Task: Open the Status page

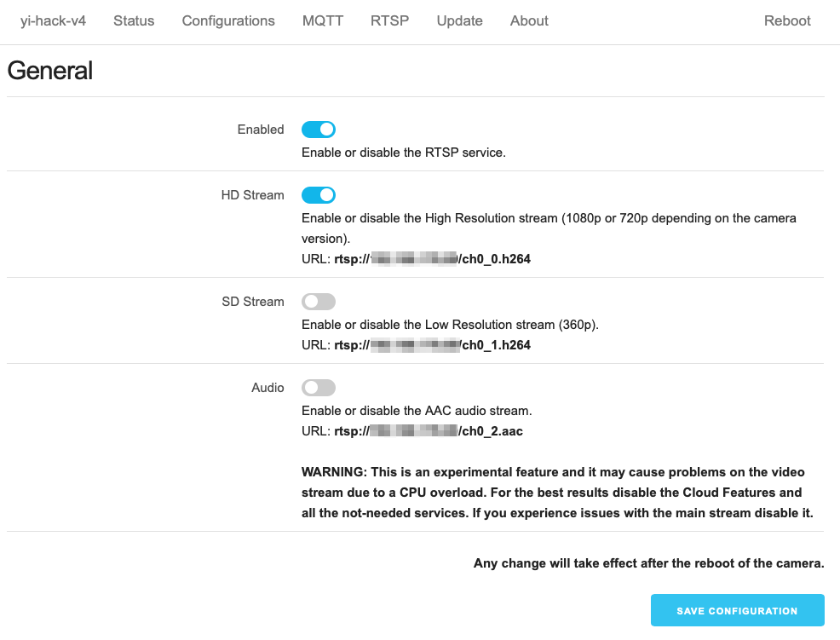Action: 134,20
